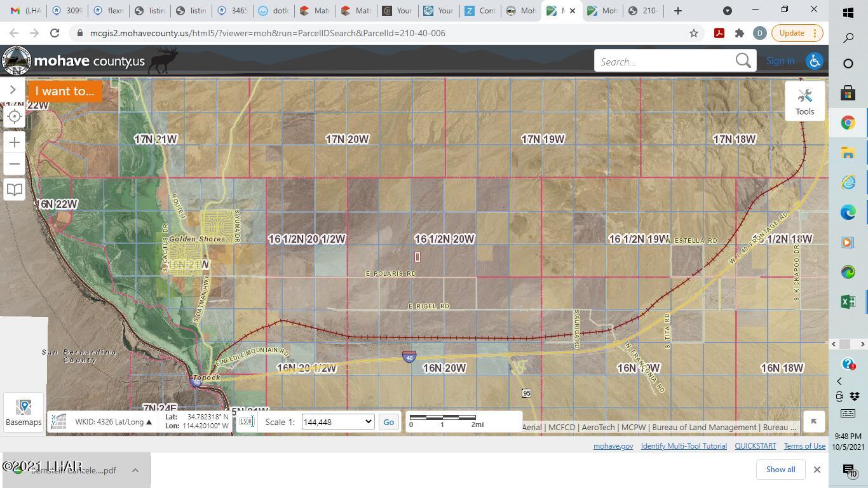
Task: Go back in browser history
Action: 14,33
